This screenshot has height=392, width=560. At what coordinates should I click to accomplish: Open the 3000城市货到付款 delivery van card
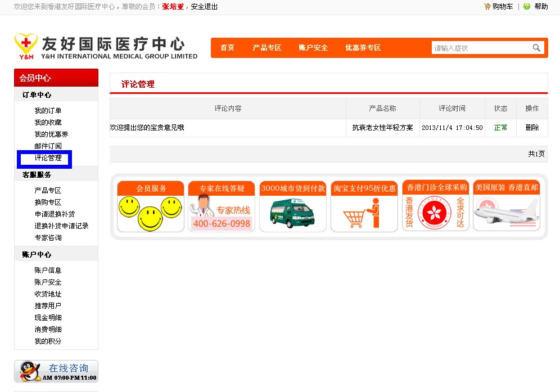click(293, 206)
